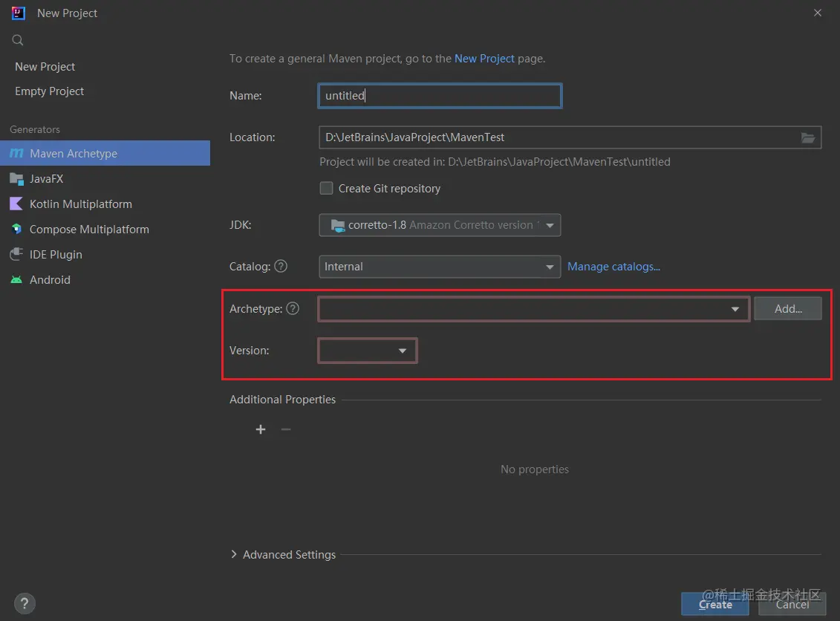The width and height of the screenshot is (840, 621).
Task: Click 'Project will be created in' hint text
Action: coord(495,161)
